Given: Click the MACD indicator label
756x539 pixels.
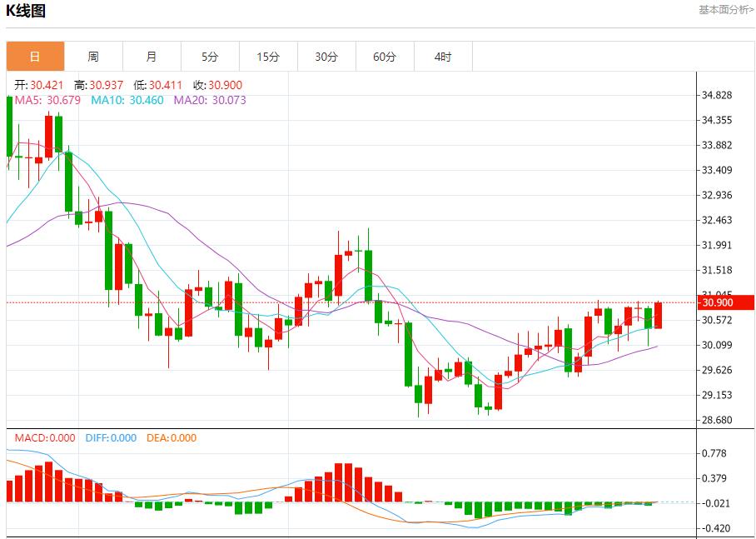Looking at the screenshot, I should pyautogui.click(x=44, y=437).
